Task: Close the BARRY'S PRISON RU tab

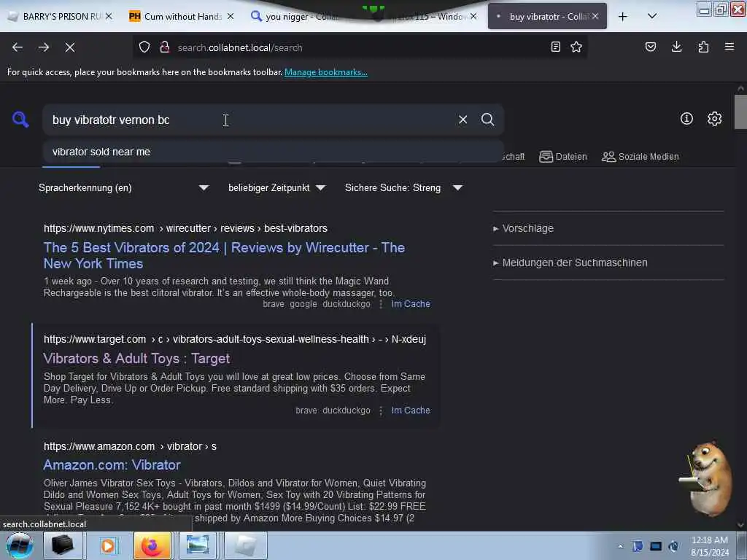Action: (109, 17)
